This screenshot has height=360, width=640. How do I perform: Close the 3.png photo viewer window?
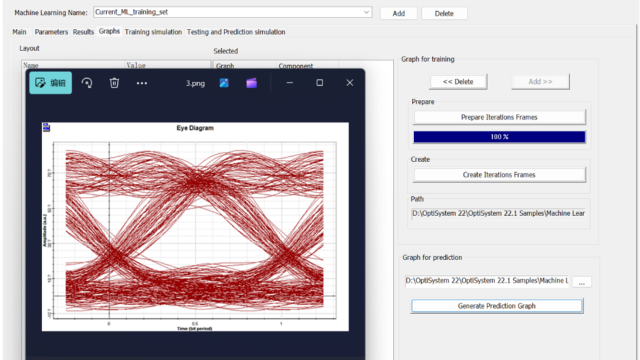point(350,83)
